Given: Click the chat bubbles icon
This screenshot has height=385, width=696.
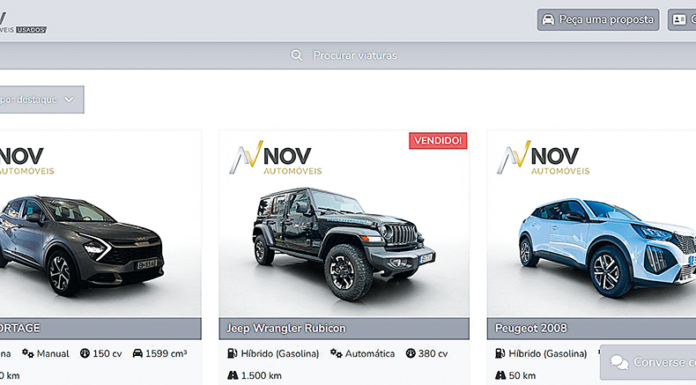Looking at the screenshot, I should (620, 362).
